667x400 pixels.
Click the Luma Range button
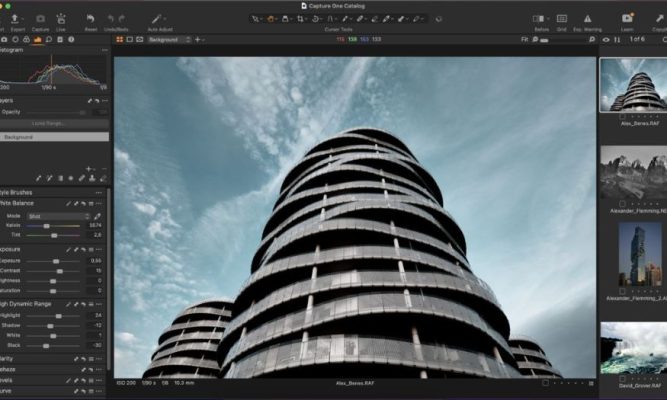coord(48,122)
